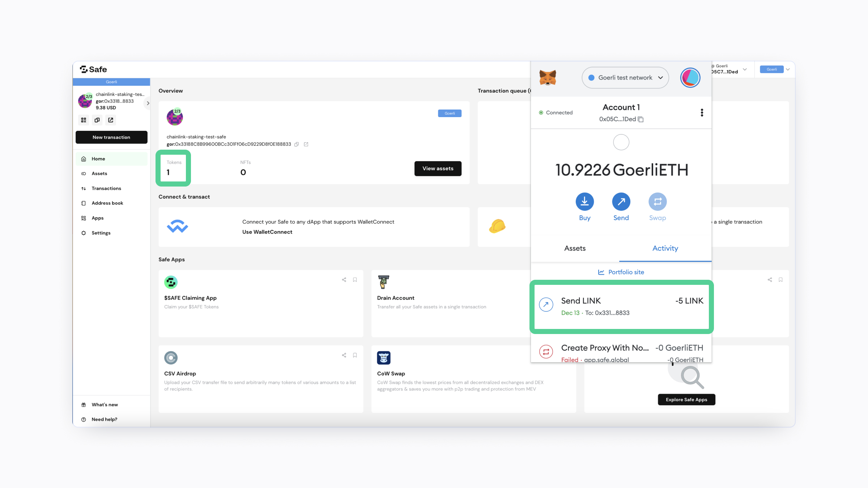Click the GoerliETH token icon in MetaMask
Screen dimensions: 868x488
621,142
